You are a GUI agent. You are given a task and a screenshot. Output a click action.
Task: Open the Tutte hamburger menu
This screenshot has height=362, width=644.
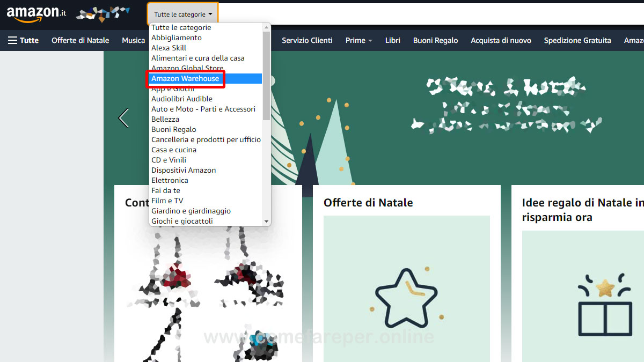tap(23, 40)
